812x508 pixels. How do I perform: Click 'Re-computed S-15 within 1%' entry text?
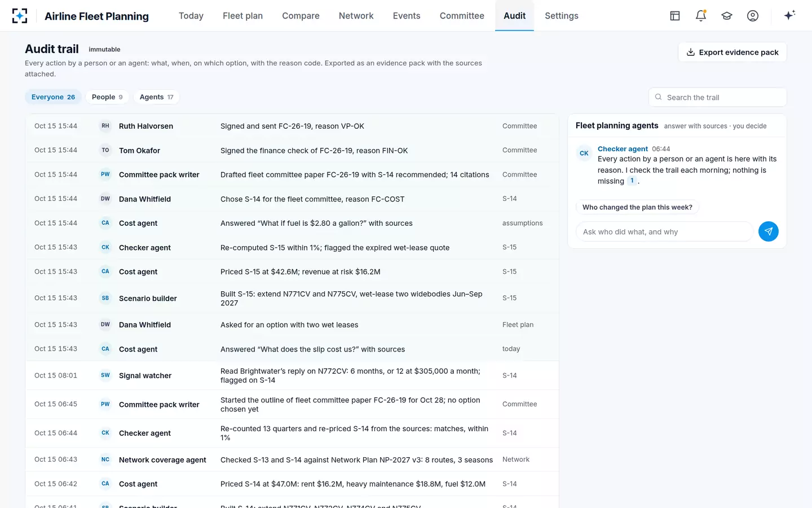(335, 248)
